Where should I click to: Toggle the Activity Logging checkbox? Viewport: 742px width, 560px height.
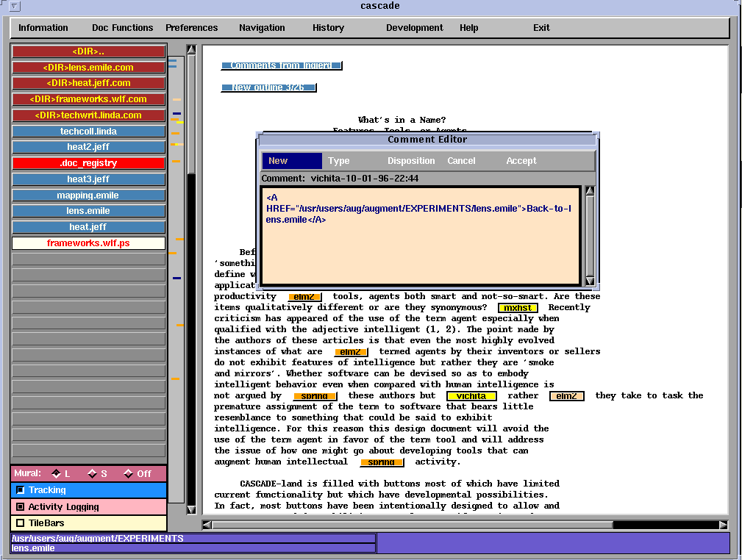coord(21,506)
